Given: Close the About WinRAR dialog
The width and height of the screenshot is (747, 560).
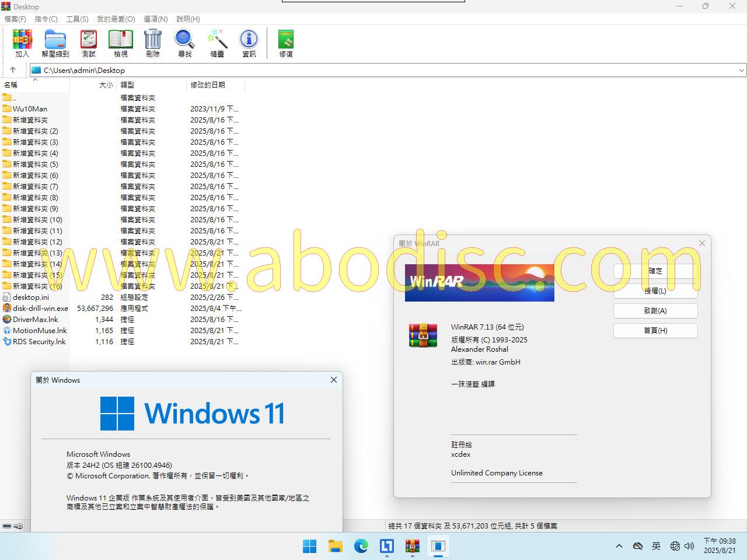Looking at the screenshot, I should pyautogui.click(x=702, y=243).
